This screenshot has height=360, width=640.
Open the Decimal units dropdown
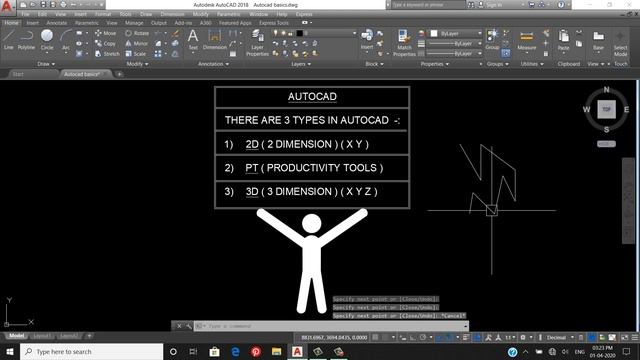click(560, 337)
